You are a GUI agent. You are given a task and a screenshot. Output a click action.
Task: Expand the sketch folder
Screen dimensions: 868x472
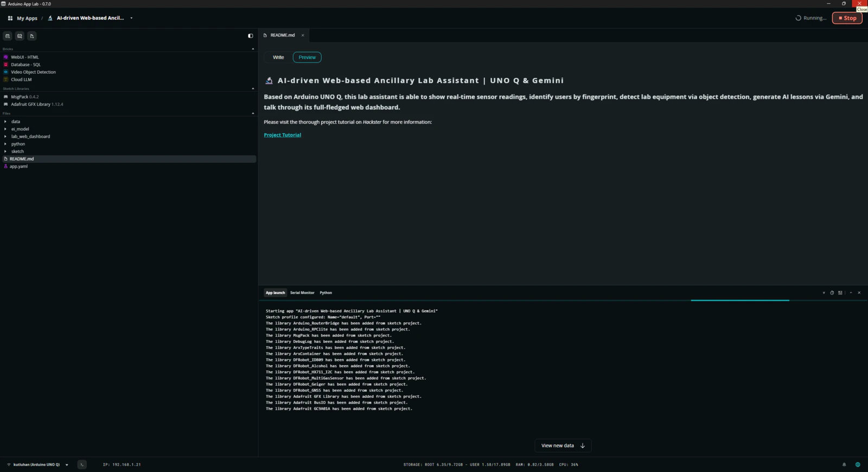pos(5,151)
